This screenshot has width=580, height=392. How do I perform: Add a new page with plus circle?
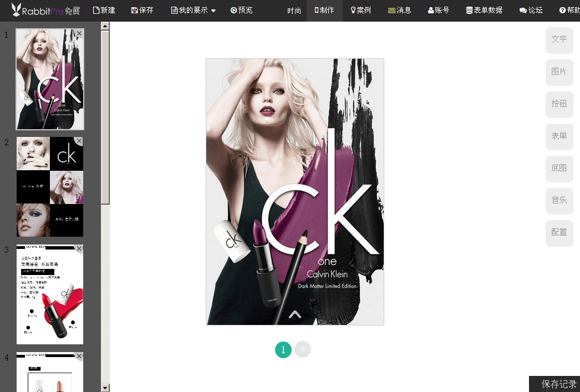pyautogui.click(x=303, y=349)
